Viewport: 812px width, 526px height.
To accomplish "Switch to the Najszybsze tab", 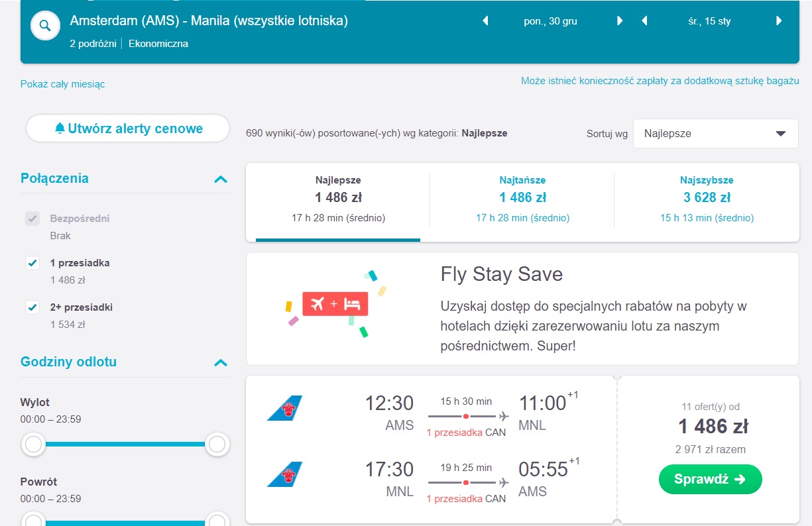I will 707,199.
